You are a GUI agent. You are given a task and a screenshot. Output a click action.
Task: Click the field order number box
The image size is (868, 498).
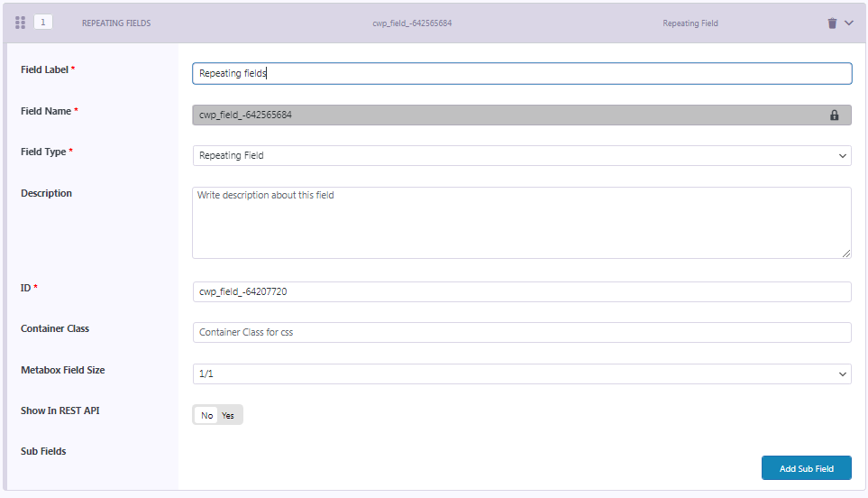point(42,23)
